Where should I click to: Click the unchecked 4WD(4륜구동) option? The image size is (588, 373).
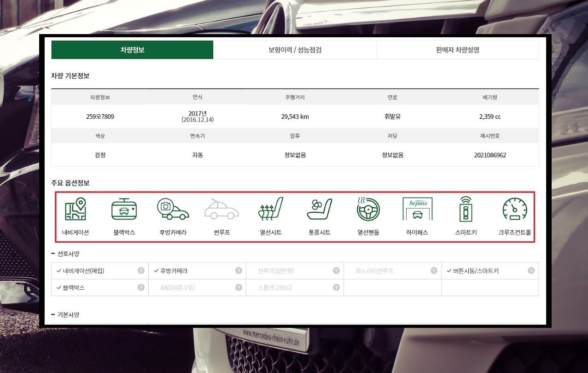click(x=178, y=287)
